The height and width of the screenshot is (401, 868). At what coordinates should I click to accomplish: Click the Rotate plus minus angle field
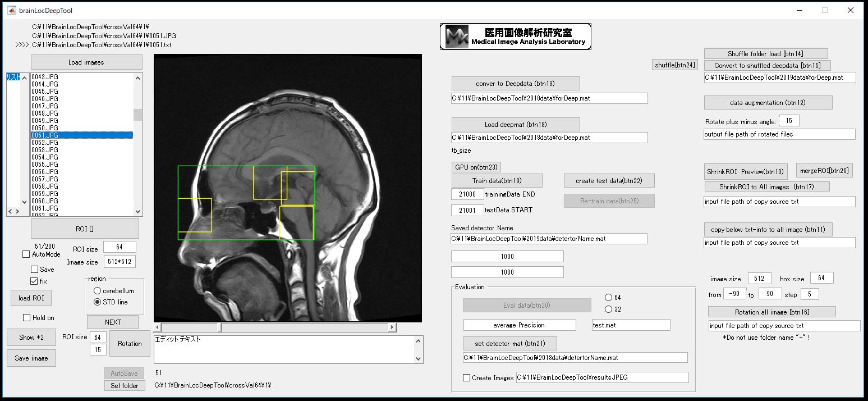point(789,121)
